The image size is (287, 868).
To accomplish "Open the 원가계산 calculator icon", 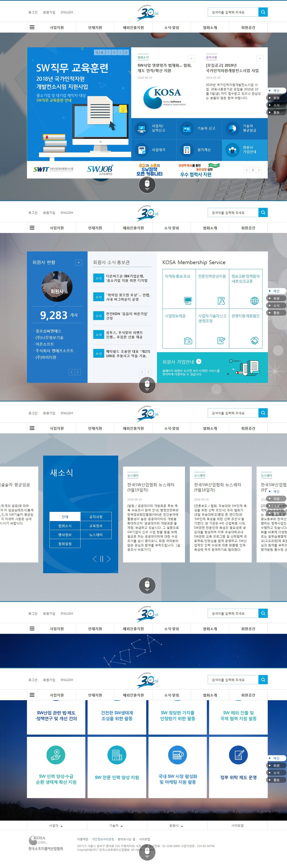I will (186, 150).
